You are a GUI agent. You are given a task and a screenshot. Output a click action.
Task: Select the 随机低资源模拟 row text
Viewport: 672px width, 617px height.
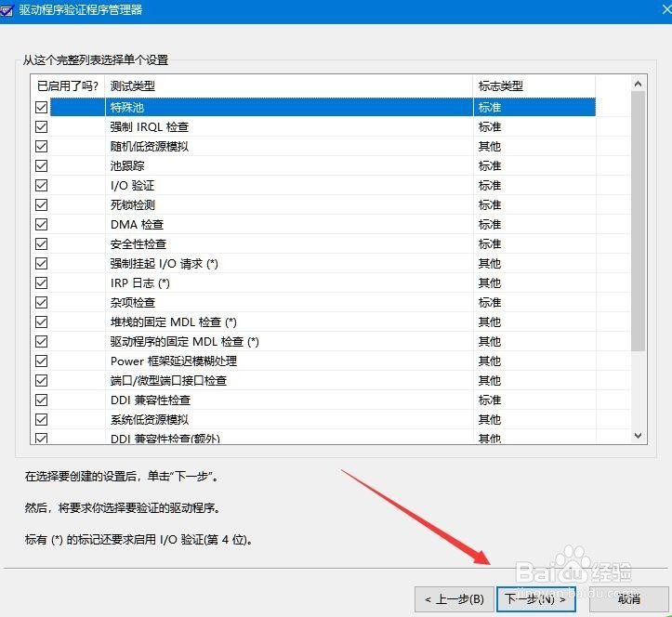pyautogui.click(x=150, y=146)
